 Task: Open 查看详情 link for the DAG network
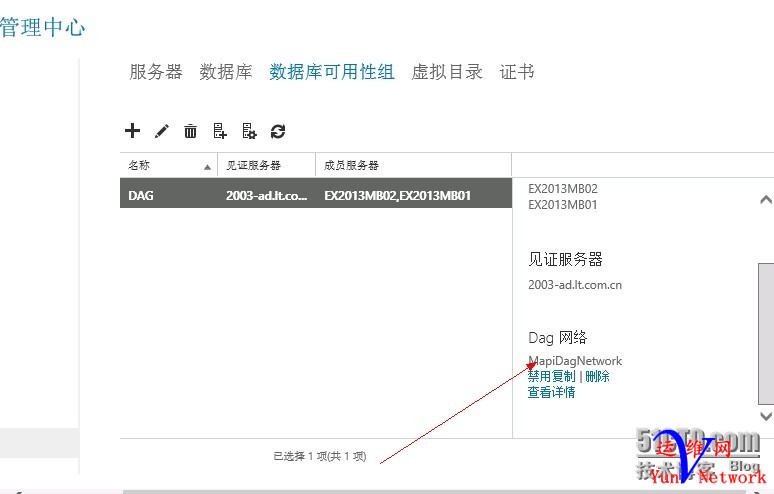(551, 392)
